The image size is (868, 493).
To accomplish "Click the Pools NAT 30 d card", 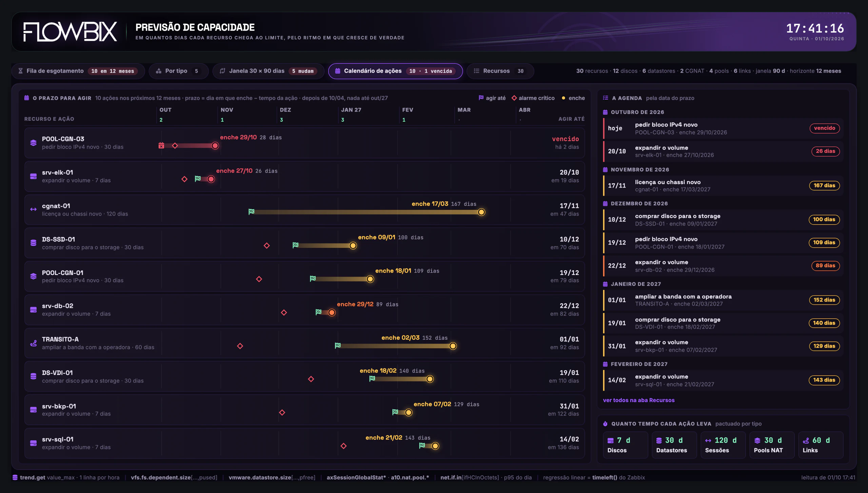I will (772, 445).
